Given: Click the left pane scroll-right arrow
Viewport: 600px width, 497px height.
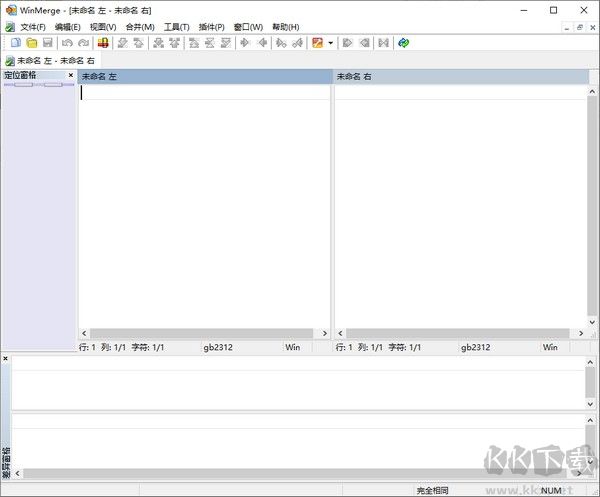Looking at the screenshot, I should coord(324,333).
